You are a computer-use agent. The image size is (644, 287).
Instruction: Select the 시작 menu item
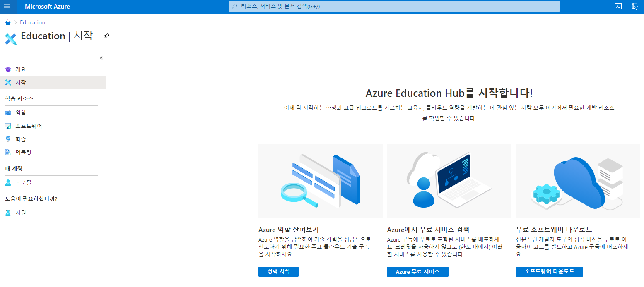coord(53,82)
